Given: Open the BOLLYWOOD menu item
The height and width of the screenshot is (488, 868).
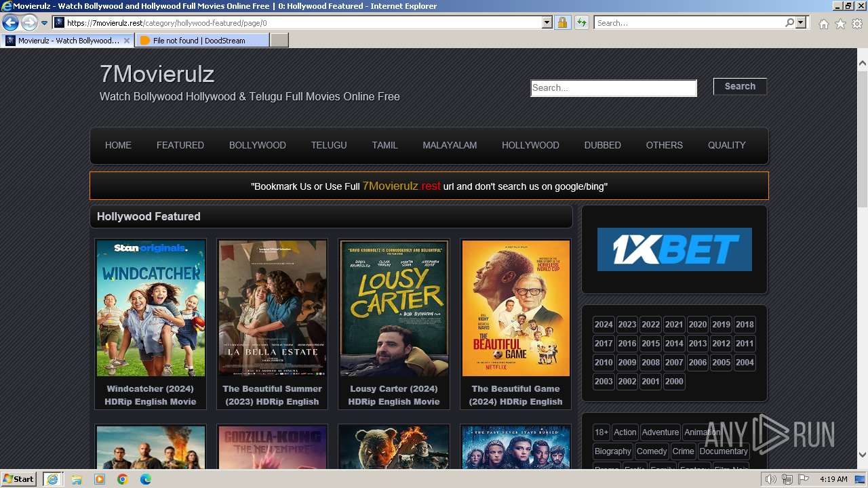Looking at the screenshot, I should (x=258, y=145).
